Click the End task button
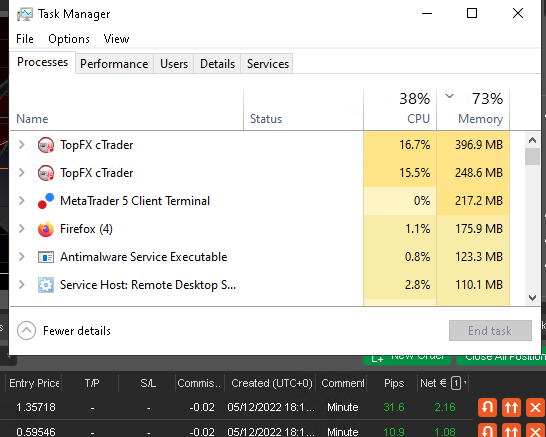546x437 pixels. (490, 330)
